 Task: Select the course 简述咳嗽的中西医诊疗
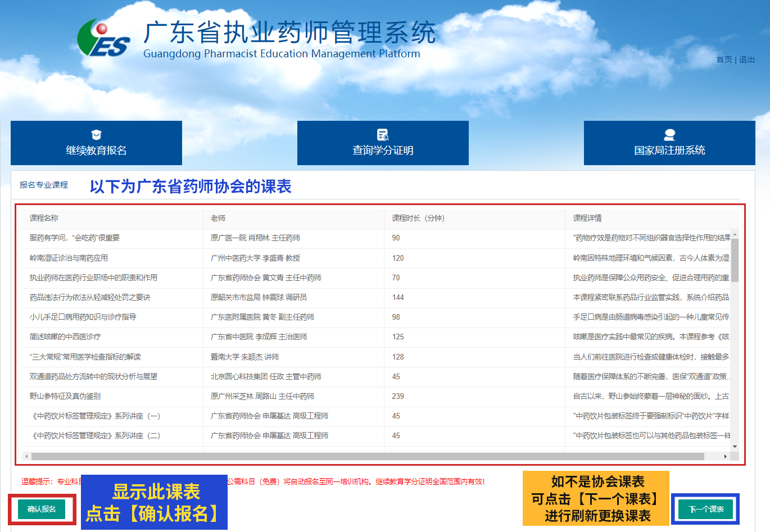coord(65,337)
